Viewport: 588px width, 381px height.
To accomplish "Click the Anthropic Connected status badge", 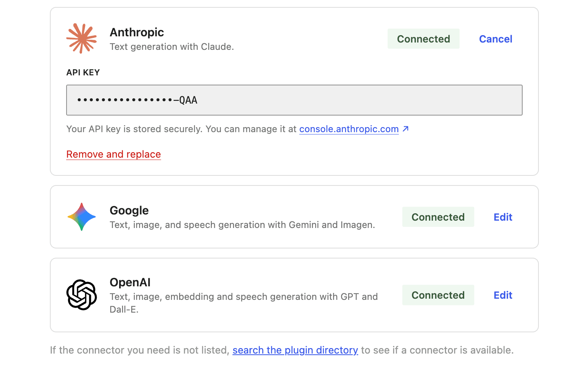I will pos(424,39).
